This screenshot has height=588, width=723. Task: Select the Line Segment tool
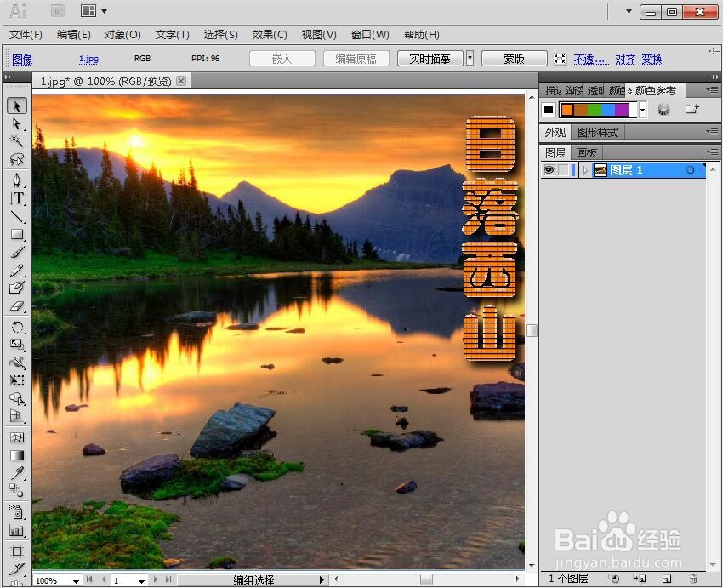17,216
